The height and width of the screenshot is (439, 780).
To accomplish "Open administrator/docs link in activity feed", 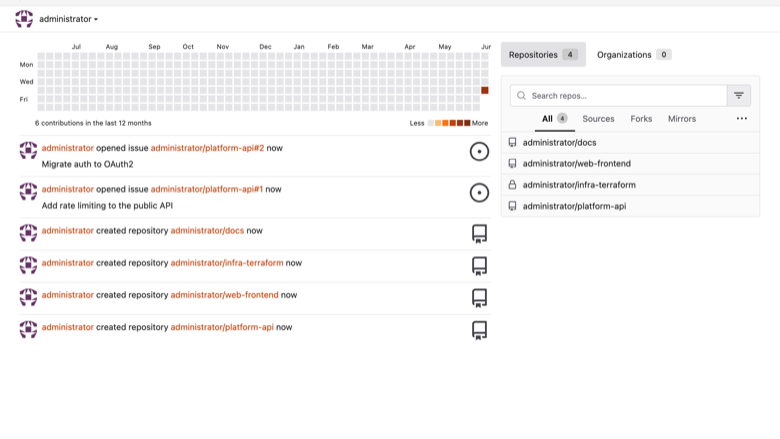I will 207,231.
